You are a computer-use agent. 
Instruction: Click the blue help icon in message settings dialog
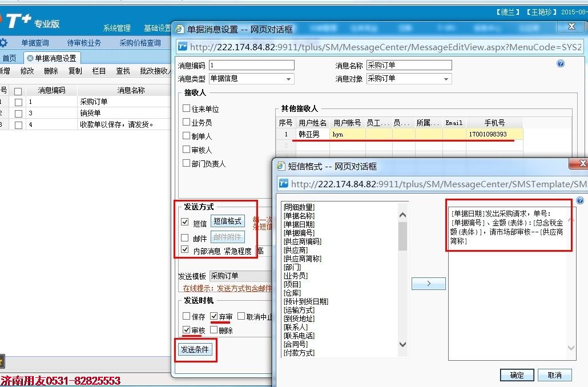[x=561, y=63]
